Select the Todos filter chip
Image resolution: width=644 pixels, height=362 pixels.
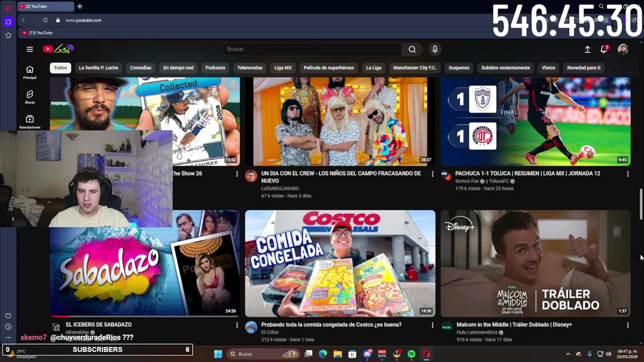[x=60, y=68]
